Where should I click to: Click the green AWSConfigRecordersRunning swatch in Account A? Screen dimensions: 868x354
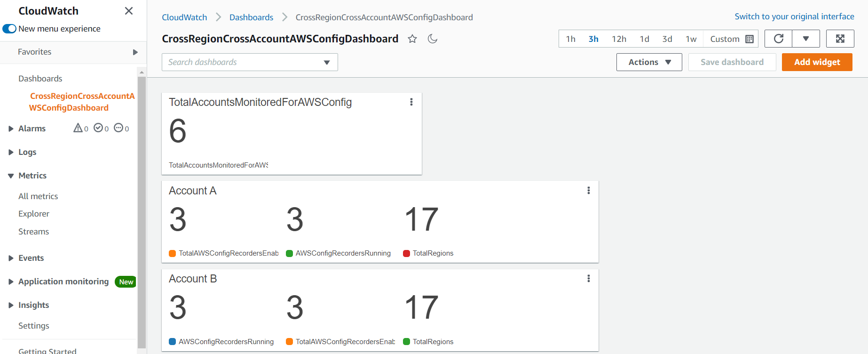290,253
